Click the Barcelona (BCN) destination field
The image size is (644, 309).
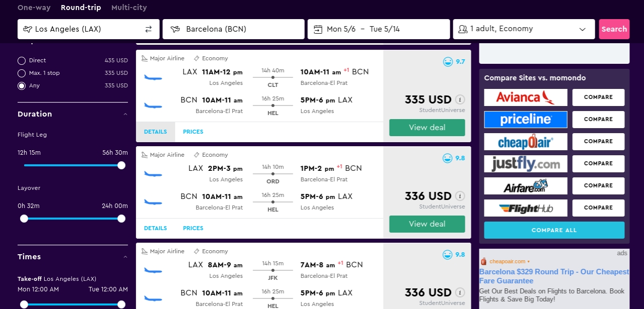tap(233, 29)
